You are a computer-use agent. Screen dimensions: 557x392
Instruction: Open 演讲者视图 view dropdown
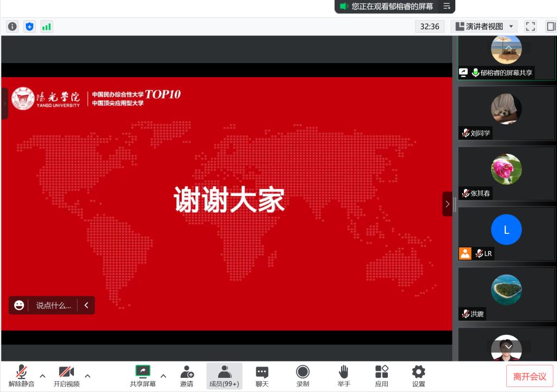pyautogui.click(x=484, y=26)
